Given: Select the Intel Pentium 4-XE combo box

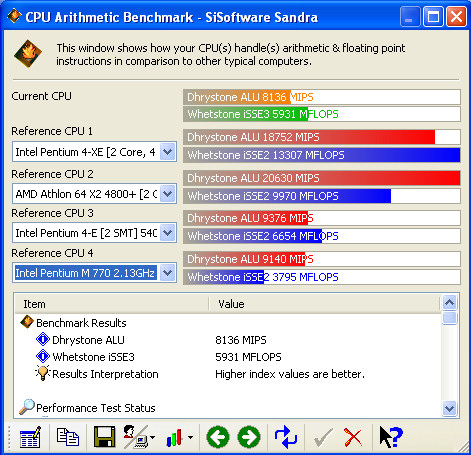Looking at the screenshot, I should point(94,152).
